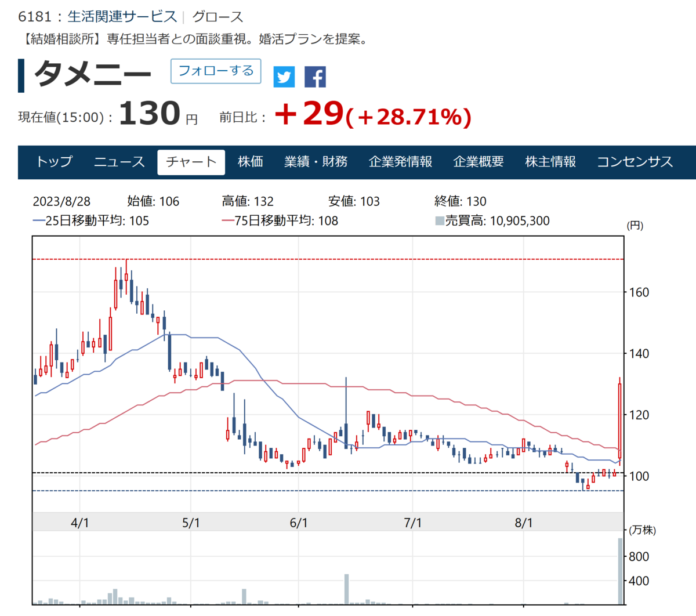Switch to the ニュース tab
This screenshot has height=616, width=696.
[119, 162]
